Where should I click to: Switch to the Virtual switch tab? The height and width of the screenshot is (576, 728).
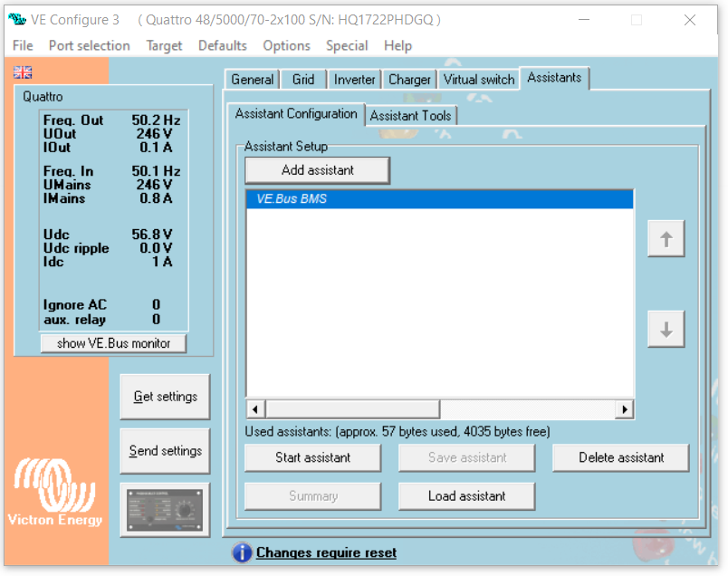tap(479, 80)
